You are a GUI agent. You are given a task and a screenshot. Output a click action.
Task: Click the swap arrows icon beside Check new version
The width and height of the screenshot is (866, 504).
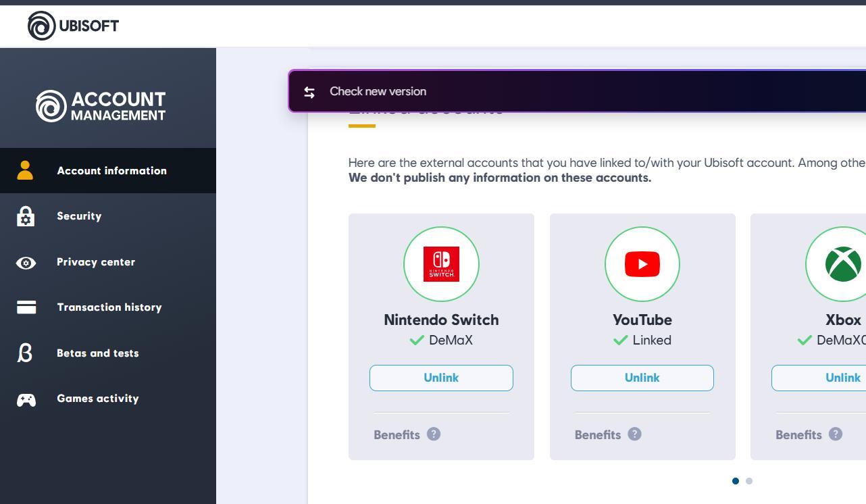pos(309,92)
